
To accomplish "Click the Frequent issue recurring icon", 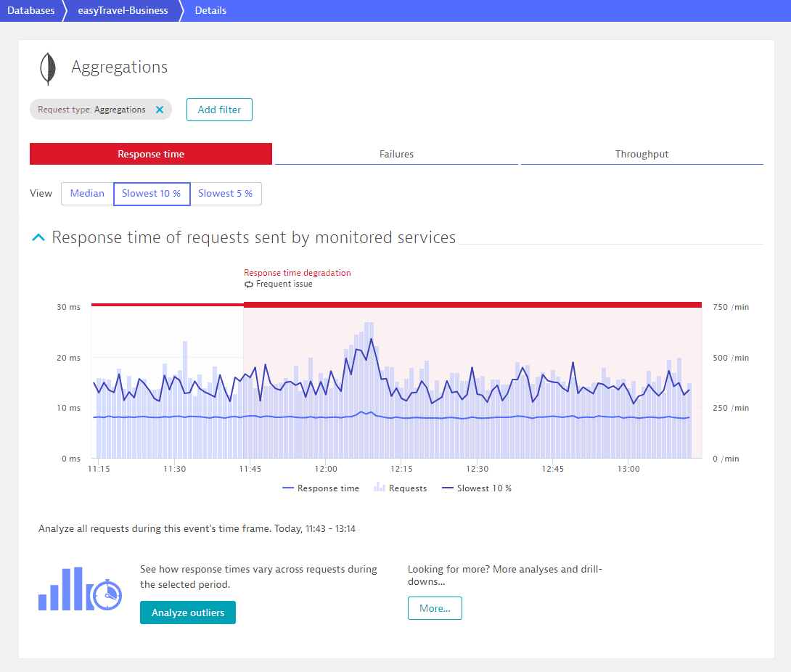I will pos(248,284).
